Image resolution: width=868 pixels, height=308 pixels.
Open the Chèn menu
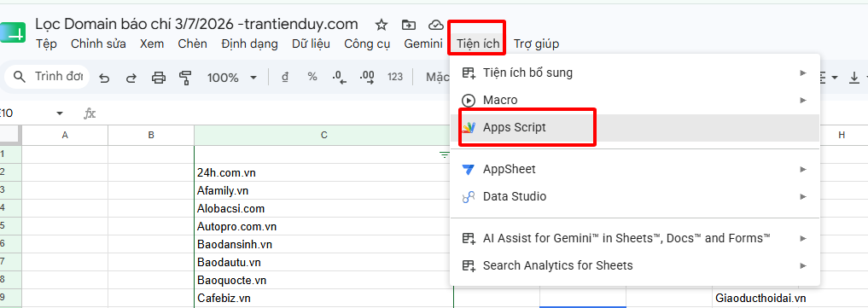[x=193, y=44]
